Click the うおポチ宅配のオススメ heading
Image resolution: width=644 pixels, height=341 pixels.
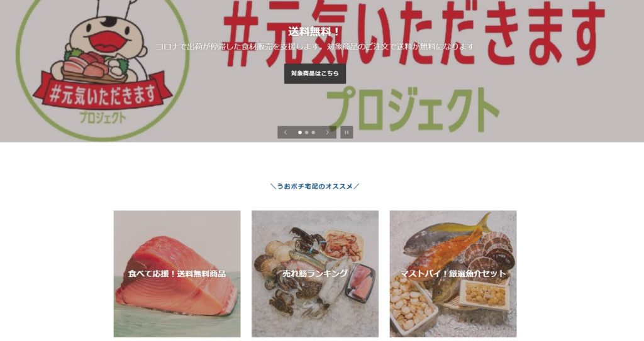pyautogui.click(x=315, y=187)
